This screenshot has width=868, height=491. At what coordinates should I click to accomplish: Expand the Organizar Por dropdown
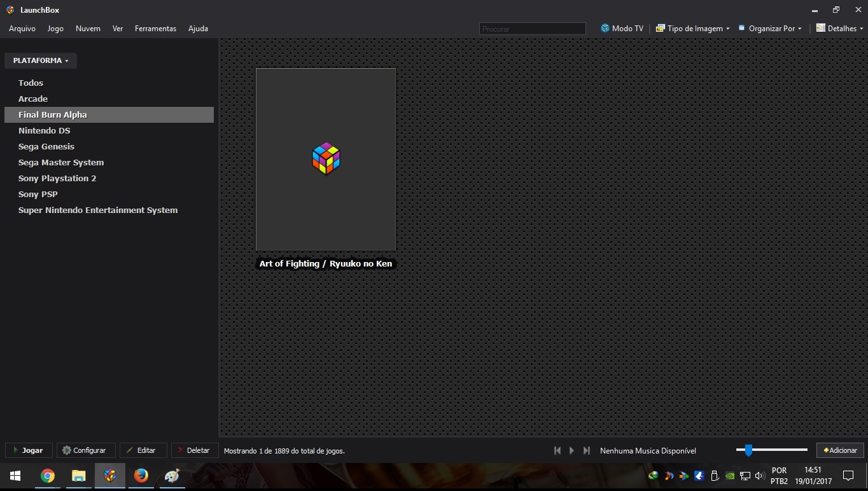point(770,29)
